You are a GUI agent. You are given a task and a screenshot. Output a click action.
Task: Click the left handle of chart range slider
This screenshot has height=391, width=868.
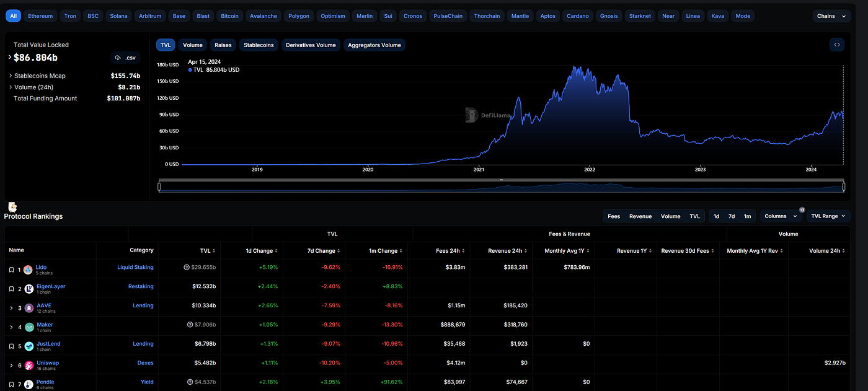tap(159, 187)
